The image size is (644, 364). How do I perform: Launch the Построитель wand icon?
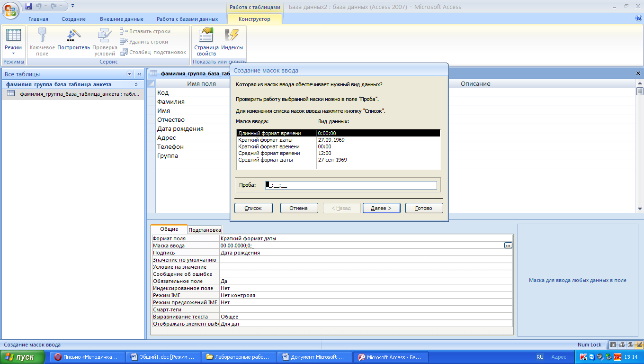(x=74, y=35)
